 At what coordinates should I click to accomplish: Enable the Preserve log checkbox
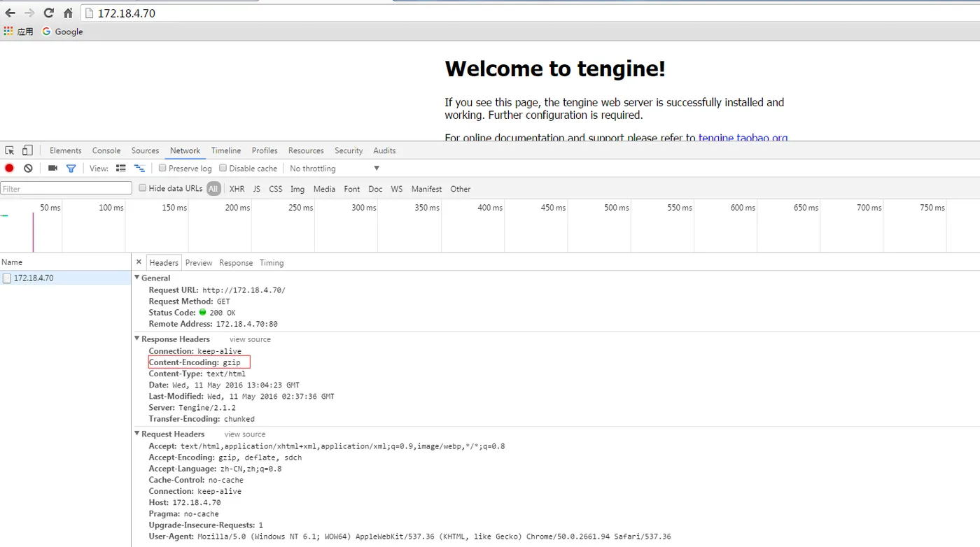pyautogui.click(x=162, y=168)
